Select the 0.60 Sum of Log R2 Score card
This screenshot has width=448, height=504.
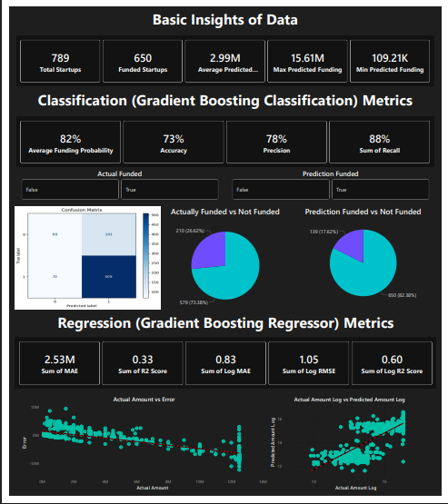pos(392,363)
